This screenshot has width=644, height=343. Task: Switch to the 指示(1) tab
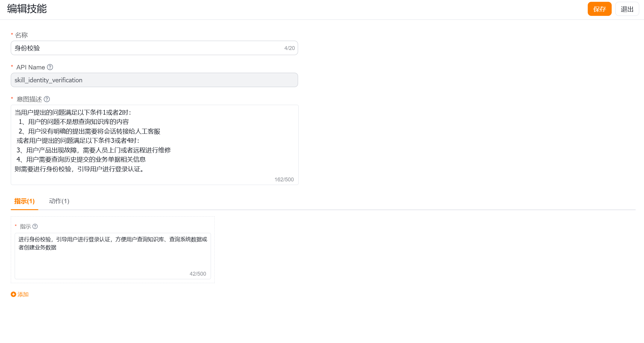[x=25, y=201]
